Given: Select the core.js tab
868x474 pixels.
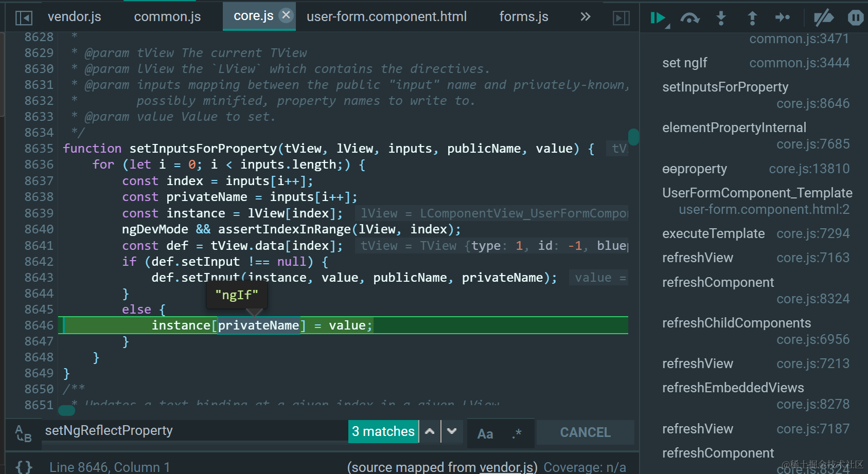Looking at the screenshot, I should tap(253, 16).
